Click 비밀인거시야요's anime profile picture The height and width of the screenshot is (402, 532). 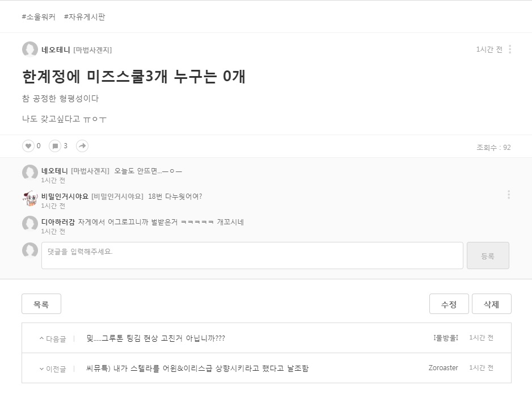(30, 198)
